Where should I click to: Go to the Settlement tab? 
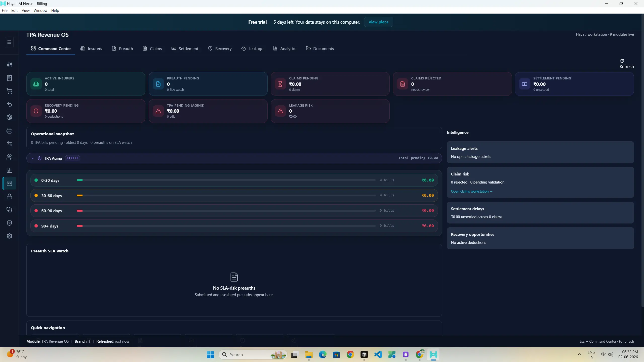185,49
